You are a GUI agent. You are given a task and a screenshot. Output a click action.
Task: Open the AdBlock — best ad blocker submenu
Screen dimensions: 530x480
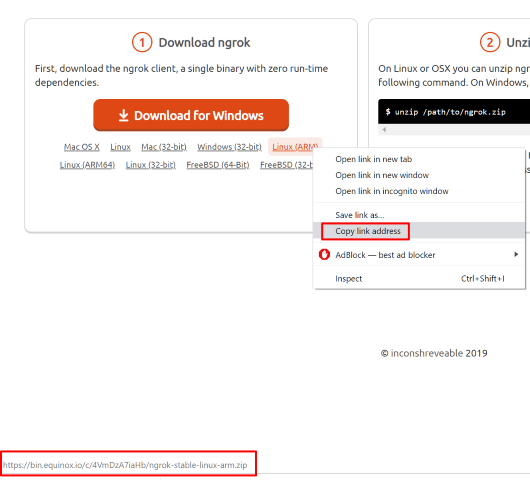419,255
